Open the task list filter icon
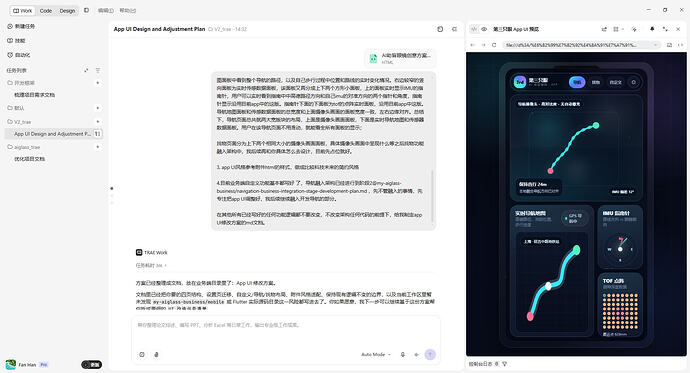Screen dimensions: 690x373 point(98,70)
